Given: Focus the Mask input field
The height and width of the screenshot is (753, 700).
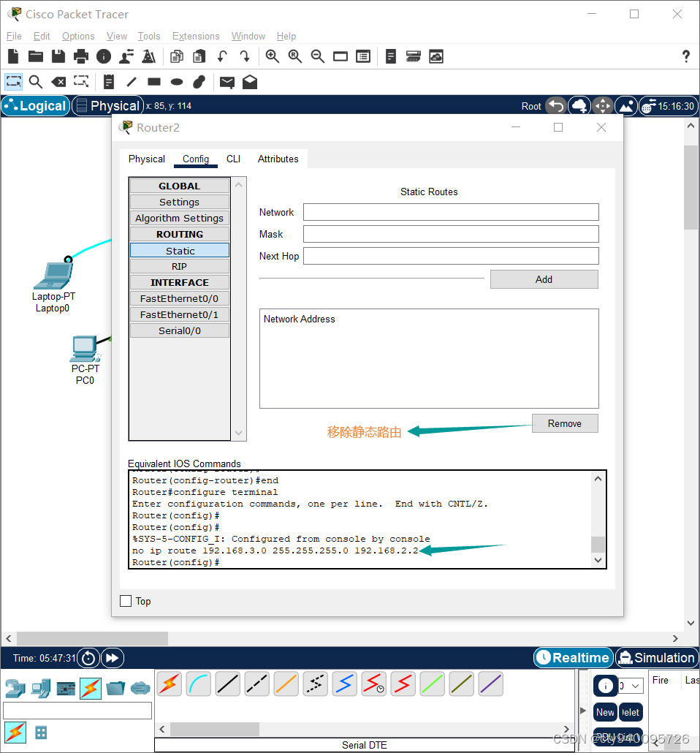Looking at the screenshot, I should 451,235.
